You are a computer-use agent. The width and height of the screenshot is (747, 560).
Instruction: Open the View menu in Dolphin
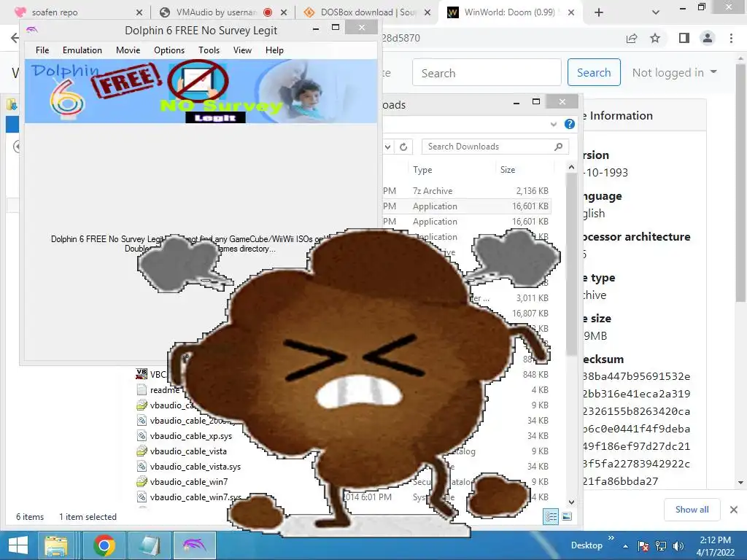[x=242, y=50]
